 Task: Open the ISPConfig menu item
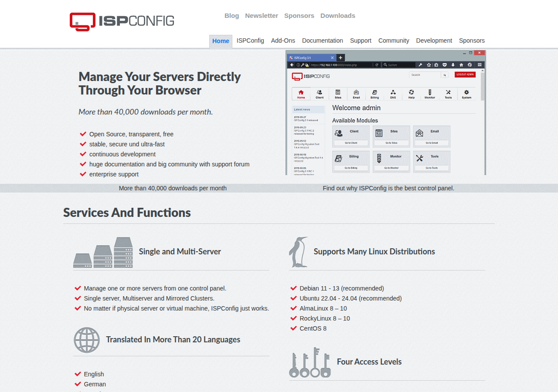coord(250,41)
